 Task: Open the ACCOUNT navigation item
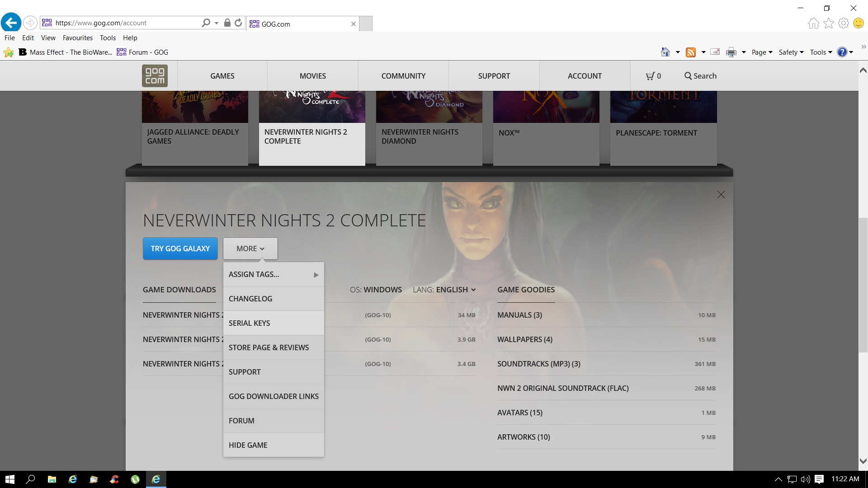pyautogui.click(x=585, y=76)
